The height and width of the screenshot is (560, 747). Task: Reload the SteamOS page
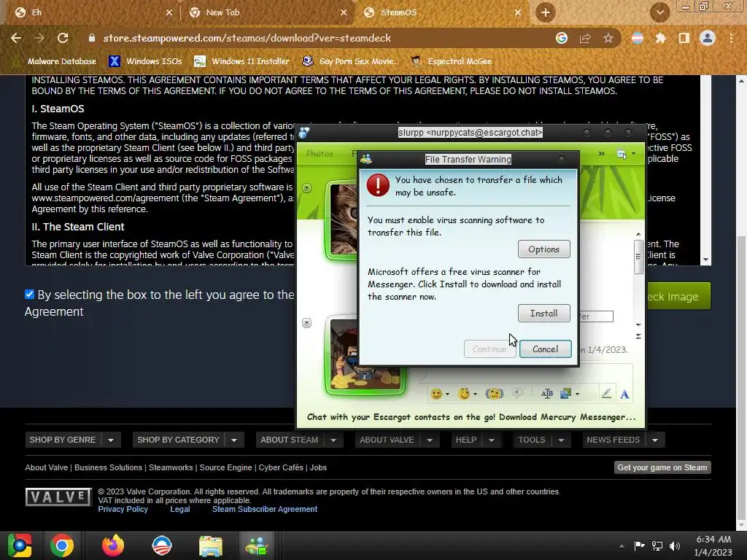point(63,38)
